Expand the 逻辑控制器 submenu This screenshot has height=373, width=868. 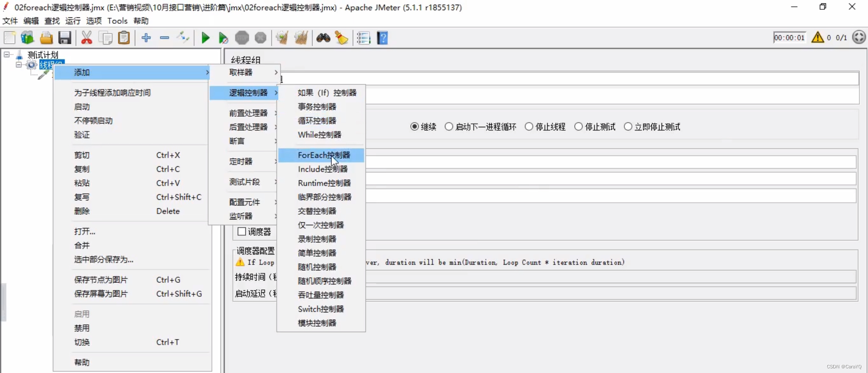point(244,93)
